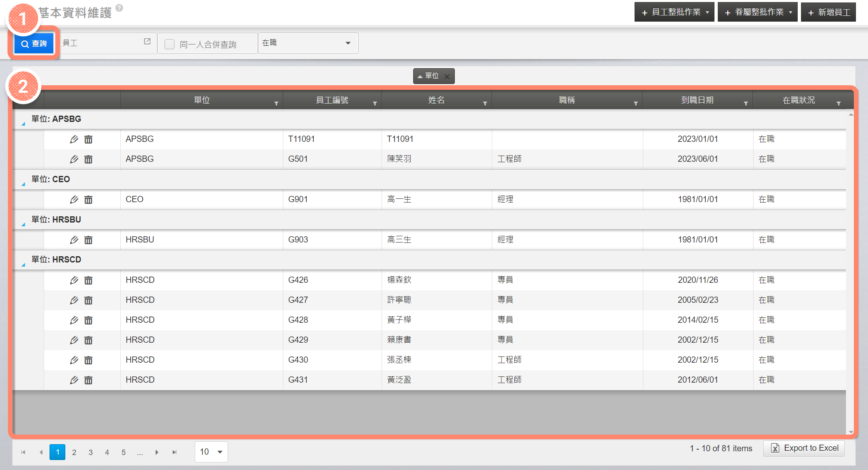This screenshot has height=470, width=868.
Task: Open employee picker popup icon
Action: (x=147, y=42)
